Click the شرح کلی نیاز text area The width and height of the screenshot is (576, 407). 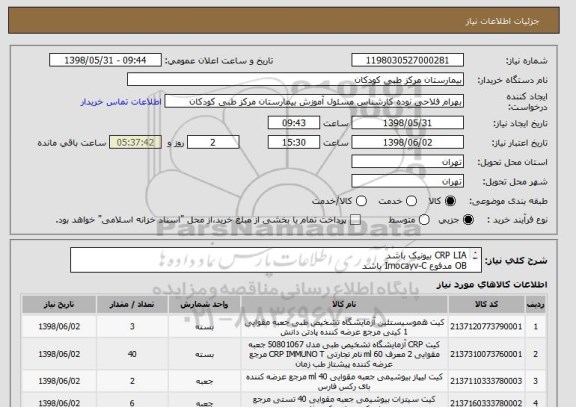(x=276, y=260)
